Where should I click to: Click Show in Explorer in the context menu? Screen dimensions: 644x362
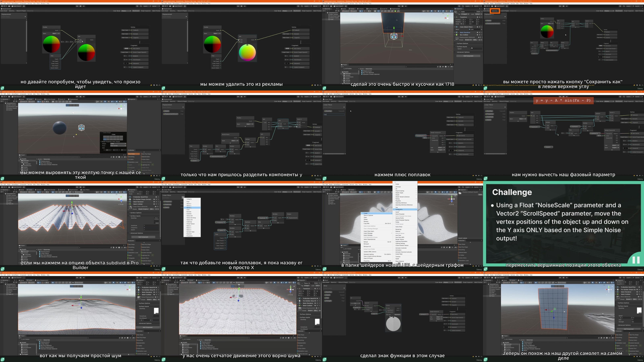click(x=377, y=216)
